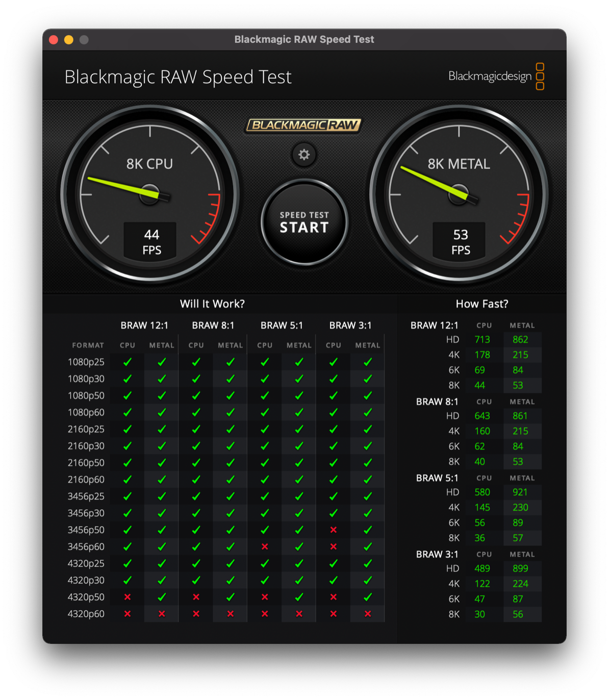This screenshot has height=700, width=609.
Task: Minimize the window with the yellow button
Action: point(69,40)
